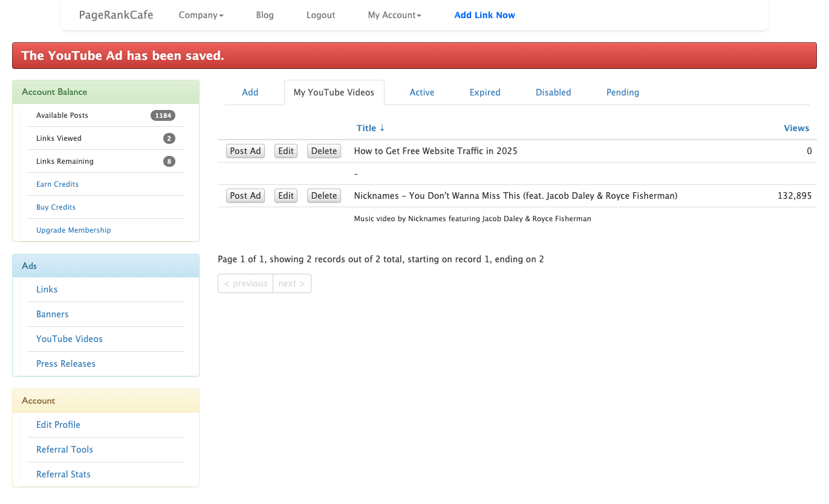
Task: Click the Add Link Now link
Action: coord(484,15)
